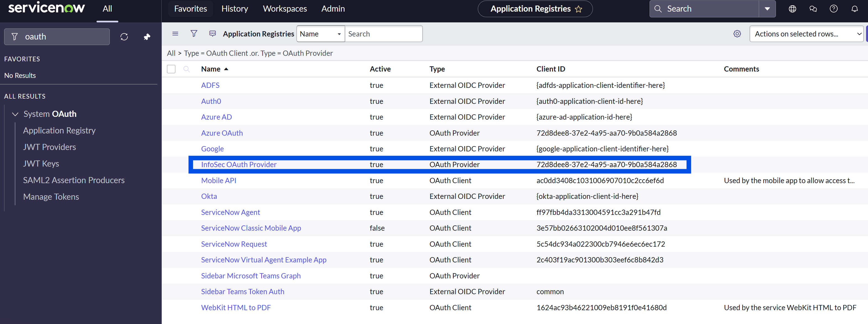Open the Google record
Image resolution: width=868 pixels, height=324 pixels.
pos(212,149)
